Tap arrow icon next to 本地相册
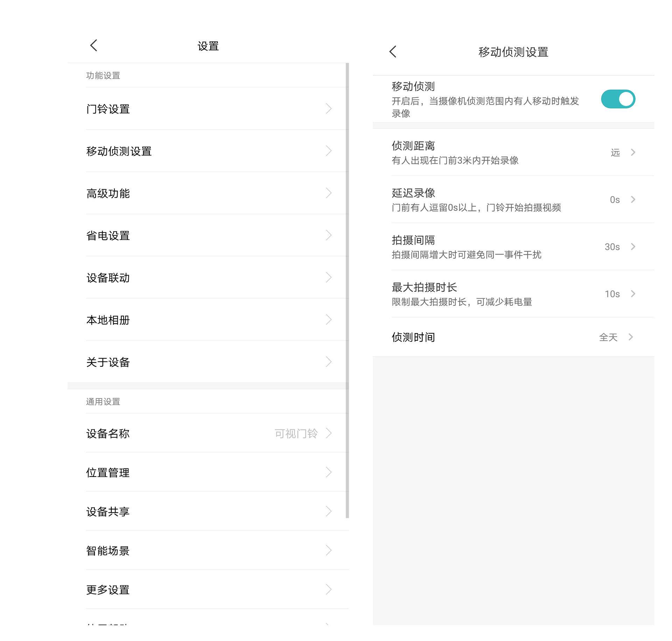The width and height of the screenshot is (672, 641). (x=328, y=319)
